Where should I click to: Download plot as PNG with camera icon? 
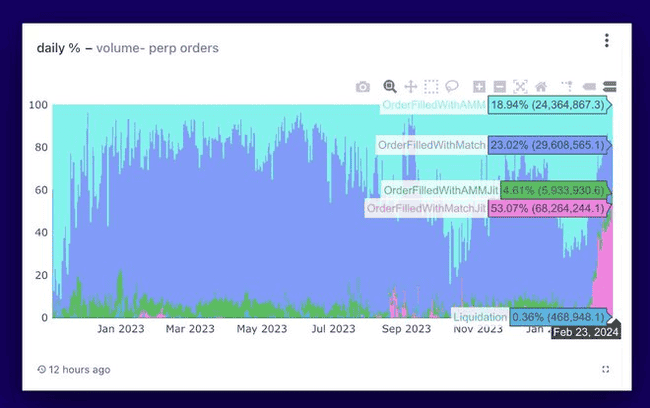(x=363, y=87)
